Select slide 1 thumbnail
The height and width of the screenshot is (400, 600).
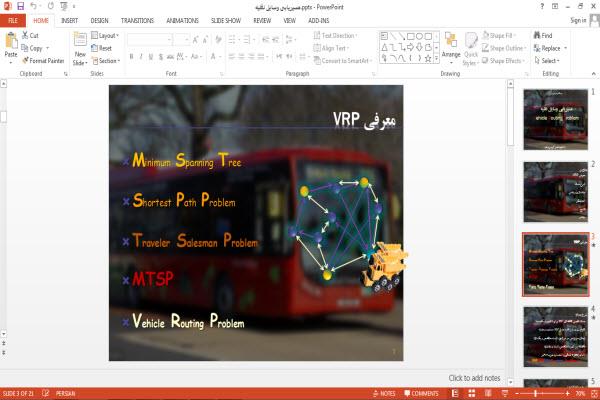tap(556, 119)
